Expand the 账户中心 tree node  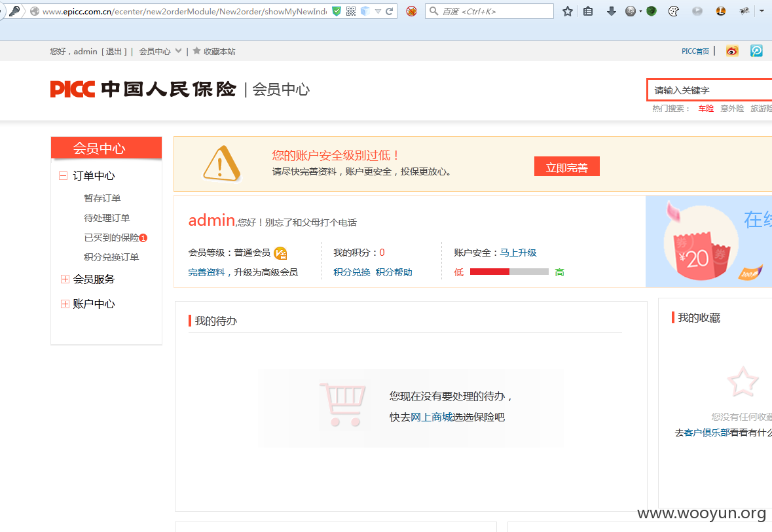pyautogui.click(x=65, y=304)
